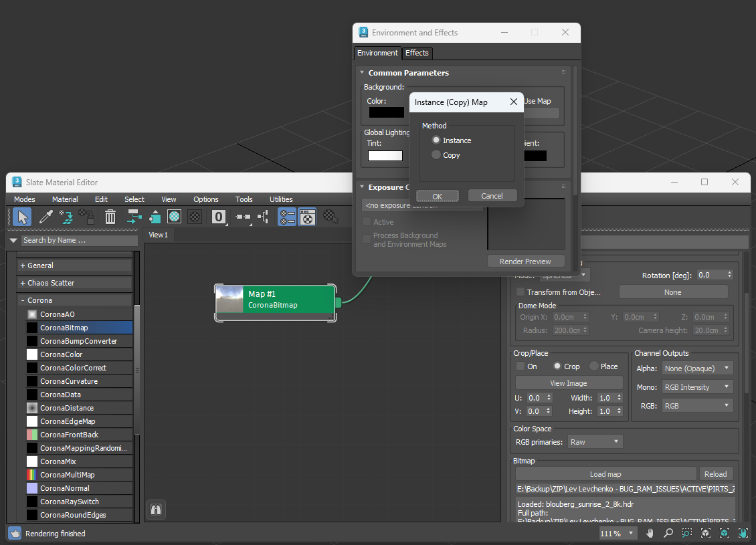Open the Alpha None (Opaque) dropdown

(697, 368)
